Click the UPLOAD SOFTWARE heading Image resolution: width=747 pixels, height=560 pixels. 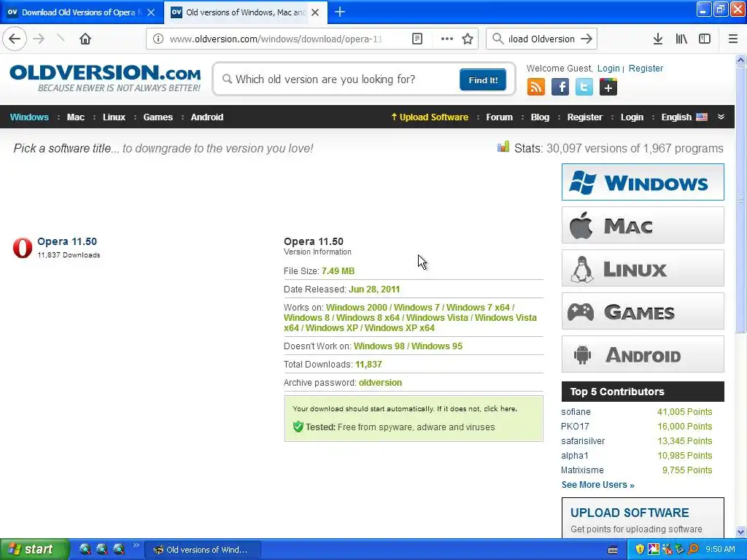click(x=630, y=513)
